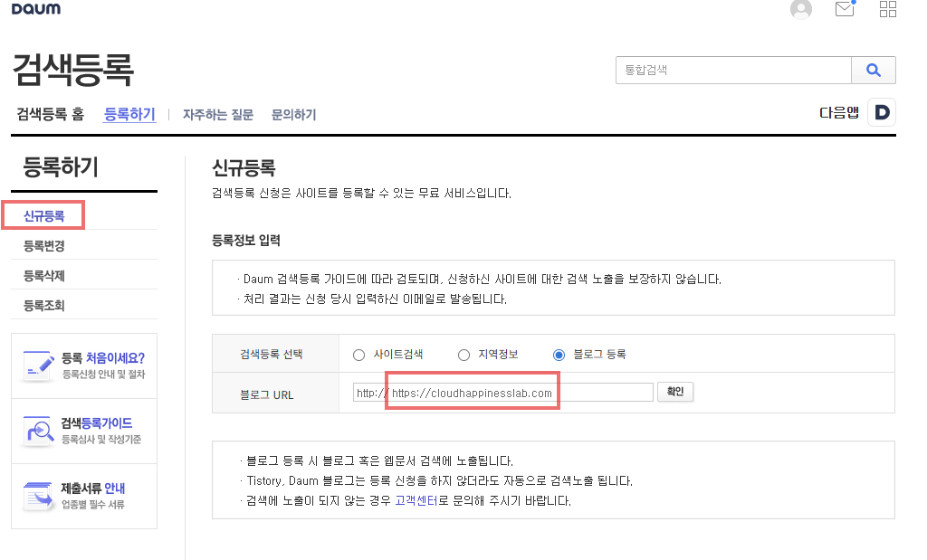The image size is (927, 560).
Task: Select the 지역정보 radio button
Action: (x=464, y=355)
